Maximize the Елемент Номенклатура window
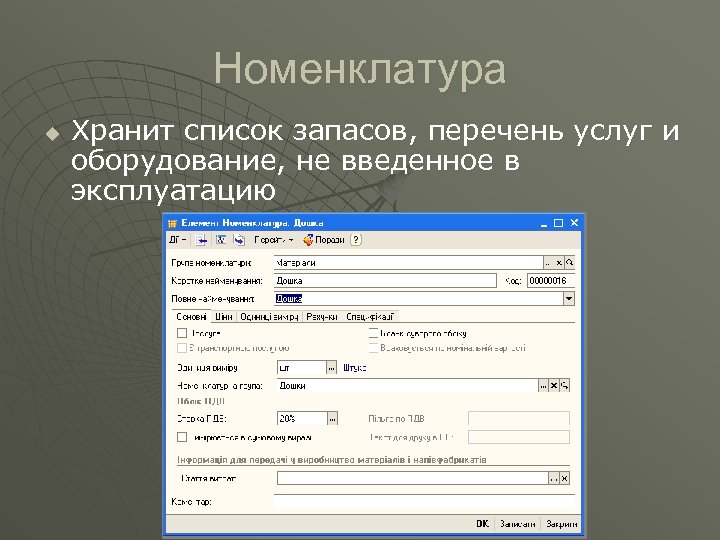This screenshot has width=720, height=540. click(558, 223)
